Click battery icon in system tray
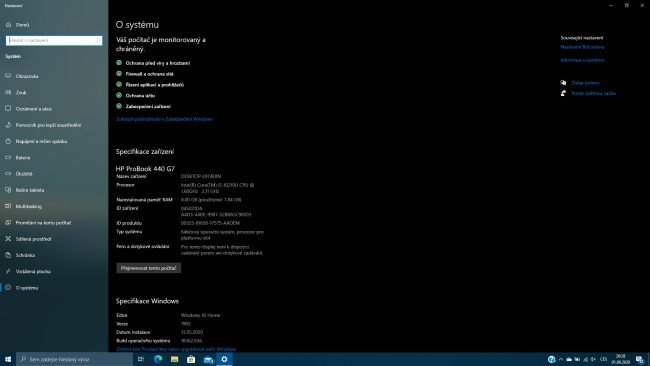Screen dimensions: 650x366 577,359
